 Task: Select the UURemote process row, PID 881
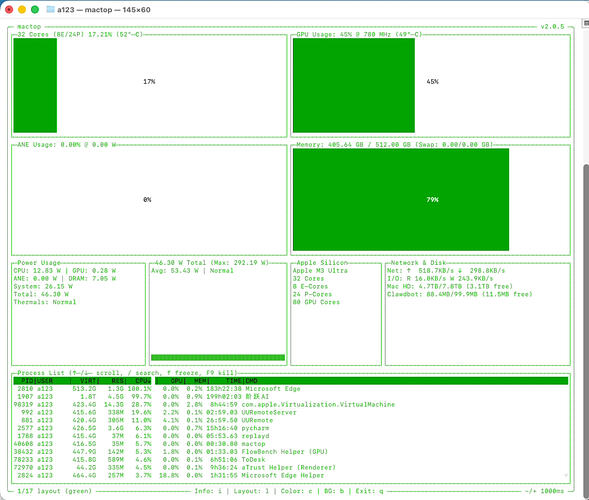click(291, 420)
